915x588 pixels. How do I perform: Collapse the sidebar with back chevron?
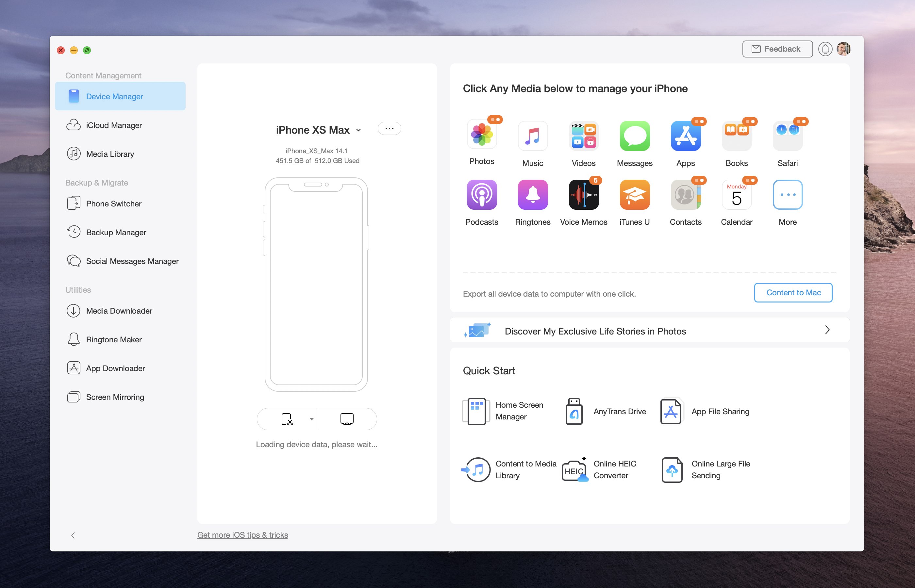pyautogui.click(x=73, y=535)
